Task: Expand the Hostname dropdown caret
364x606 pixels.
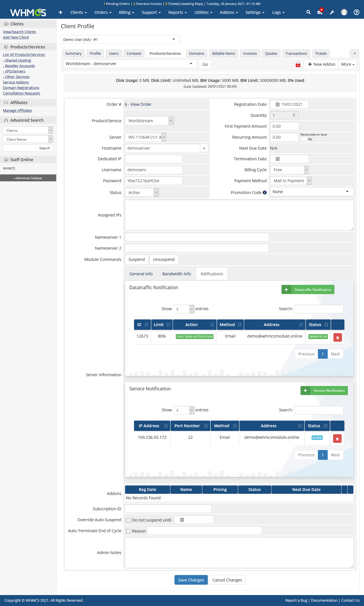Action: coord(204,148)
